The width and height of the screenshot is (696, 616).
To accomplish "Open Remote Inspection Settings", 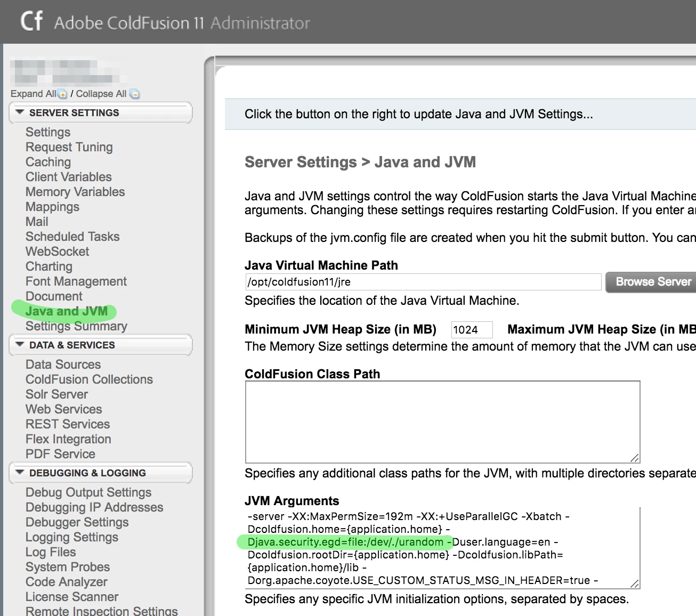I will point(102,611).
